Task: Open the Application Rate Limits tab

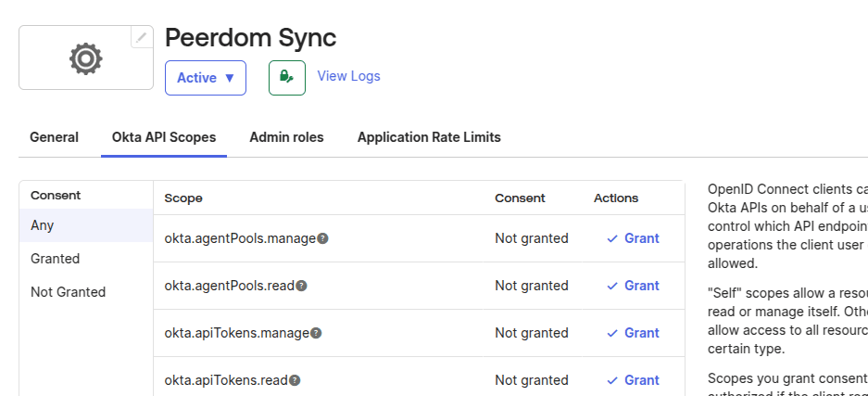Action: coord(429,137)
